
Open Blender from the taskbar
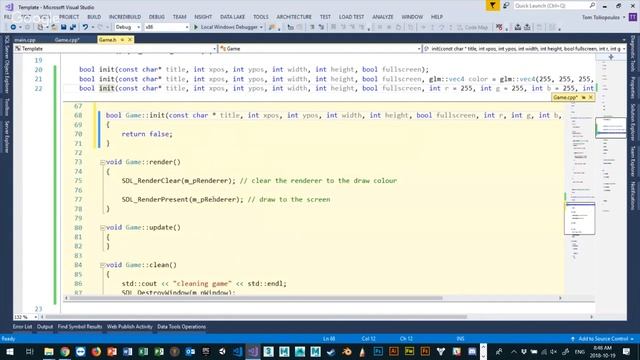pyautogui.click(x=347, y=351)
